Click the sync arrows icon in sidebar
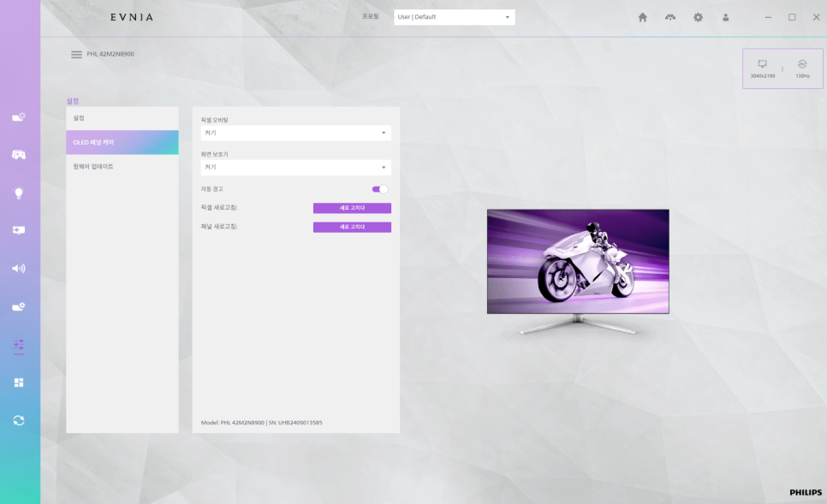827x504 pixels. click(x=19, y=420)
